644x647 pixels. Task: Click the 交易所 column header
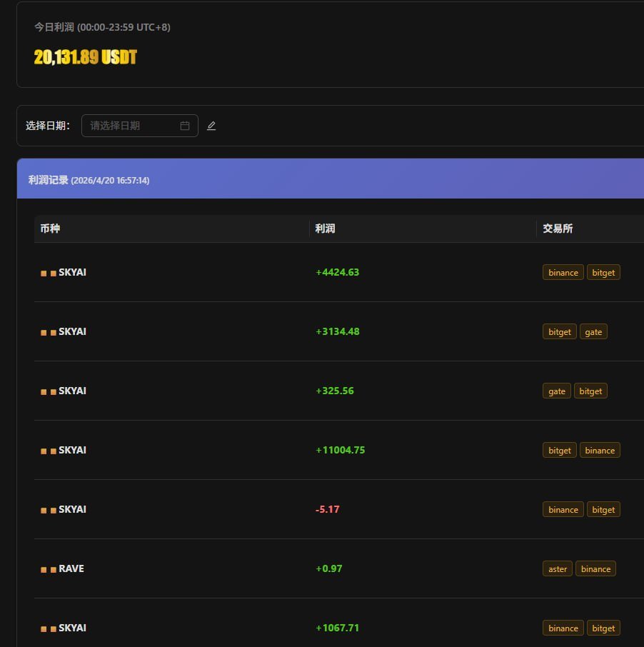pyautogui.click(x=558, y=229)
